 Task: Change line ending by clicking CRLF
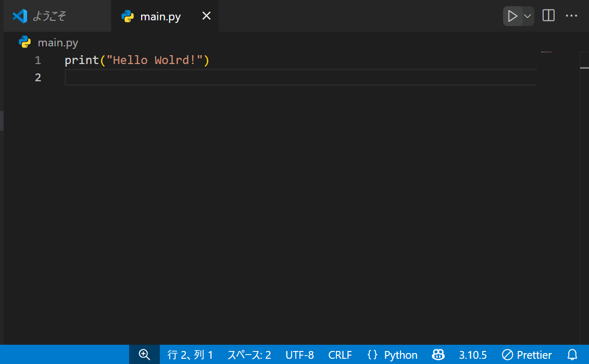pos(340,355)
